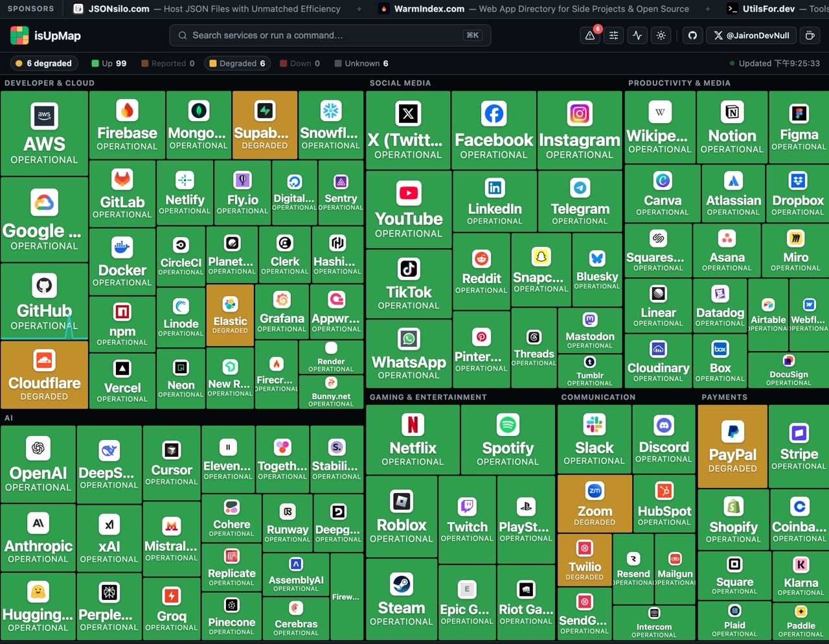Open WarmIndex.com sponsor link
Image resolution: width=829 pixels, height=644 pixels.
535,9
